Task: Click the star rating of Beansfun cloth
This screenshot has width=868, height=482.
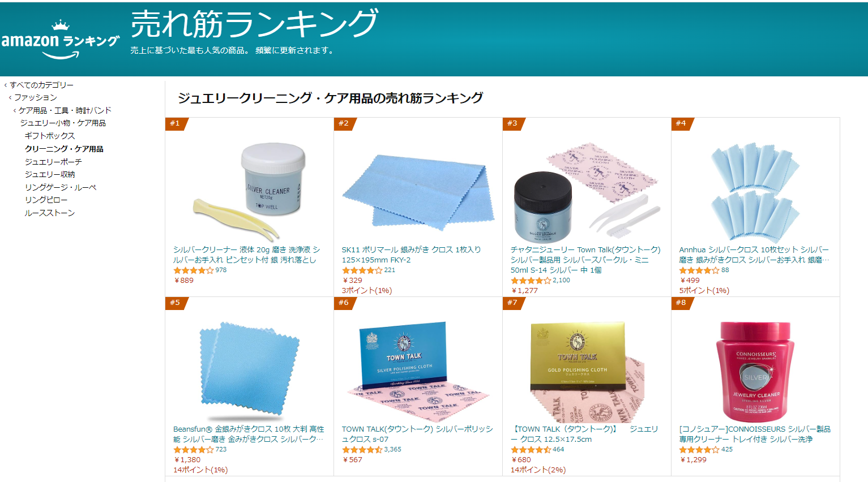Action: pos(193,450)
